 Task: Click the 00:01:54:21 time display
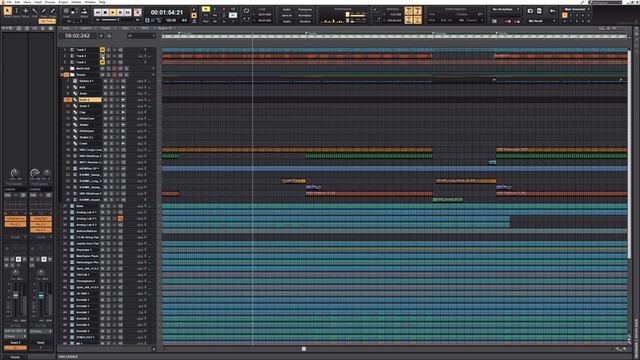click(x=167, y=13)
